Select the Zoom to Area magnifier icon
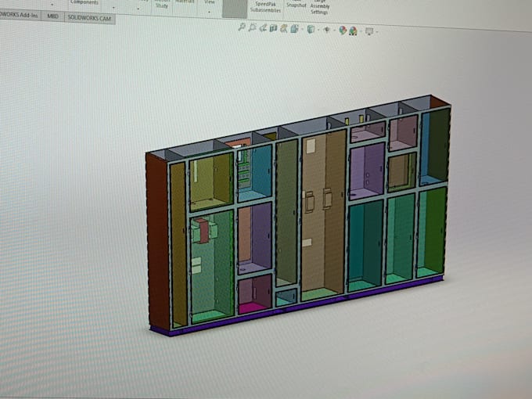This screenshot has width=532, height=399. coord(252,28)
